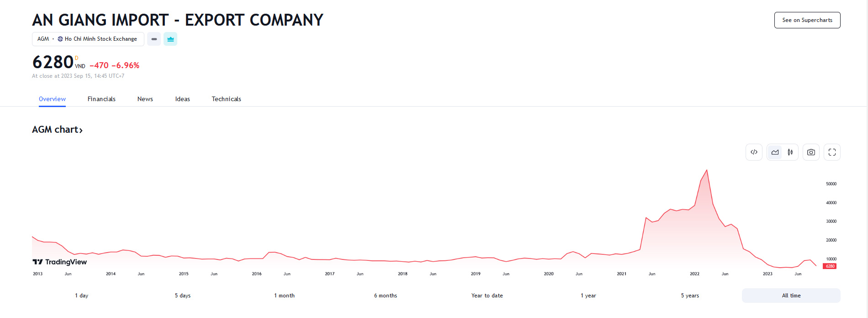Click the red 6280 price label
The height and width of the screenshot is (318, 868).
coord(830,266)
